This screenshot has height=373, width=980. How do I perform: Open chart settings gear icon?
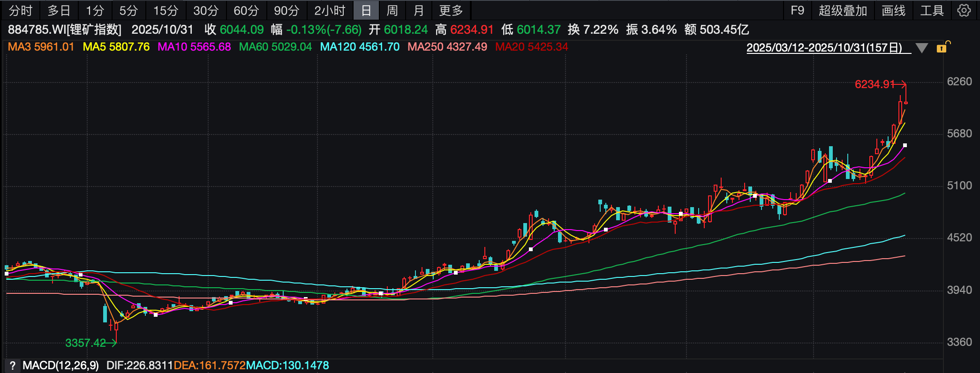(964, 10)
